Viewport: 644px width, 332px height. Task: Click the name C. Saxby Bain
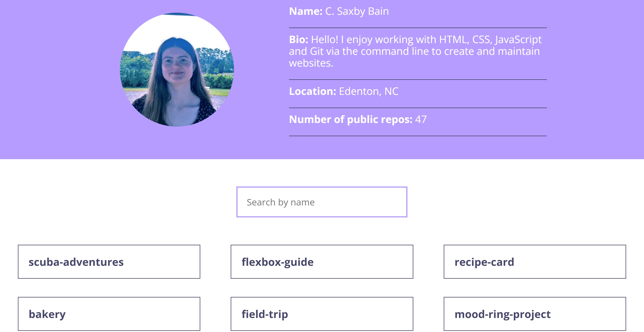[357, 11]
